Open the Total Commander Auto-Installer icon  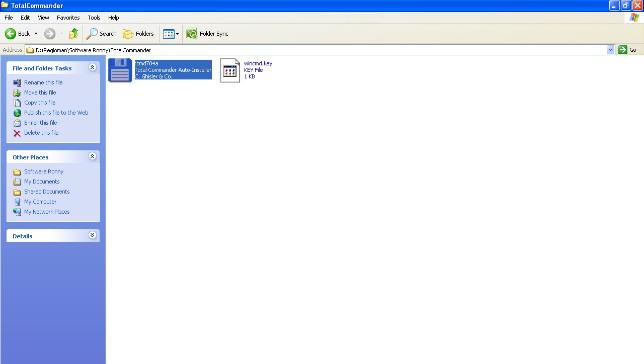pyautogui.click(x=120, y=70)
